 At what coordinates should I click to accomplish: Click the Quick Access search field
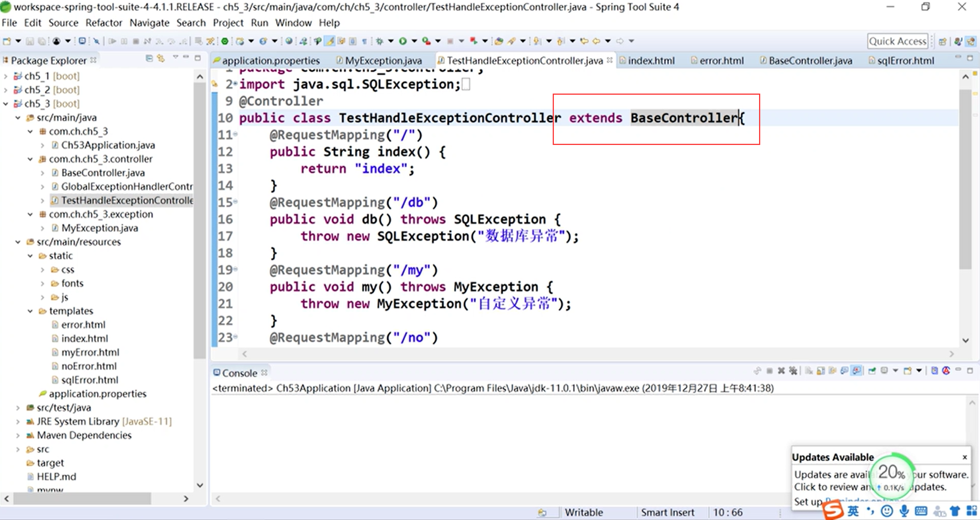897,41
